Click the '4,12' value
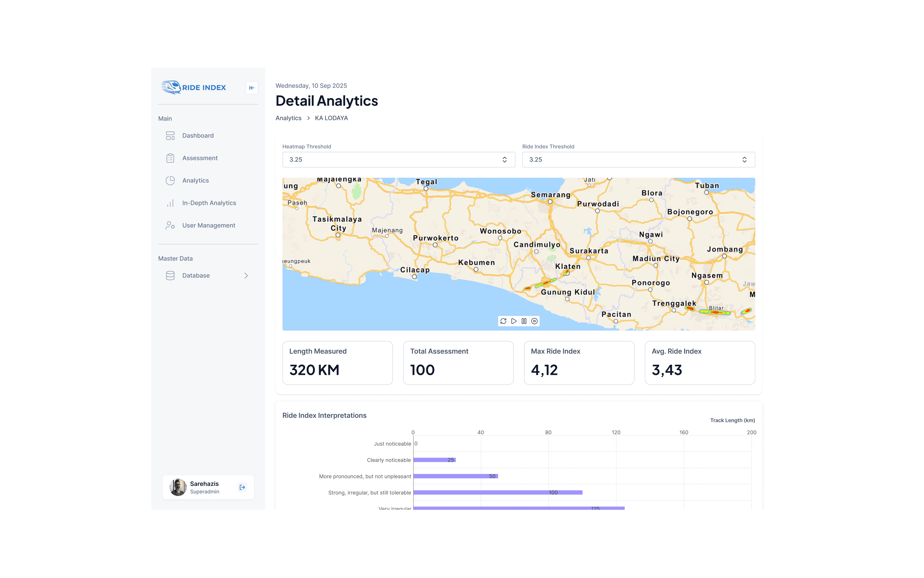The height and width of the screenshot is (578, 924). (x=545, y=370)
